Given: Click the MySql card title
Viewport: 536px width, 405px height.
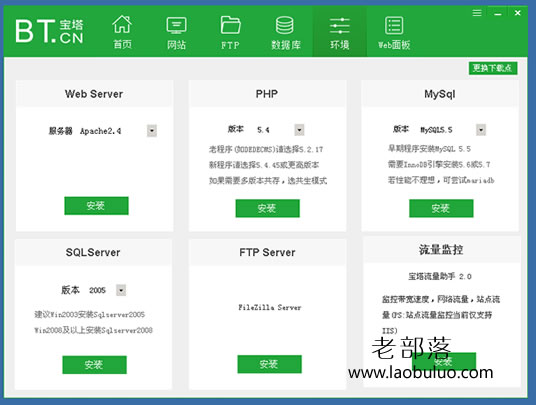Looking at the screenshot, I should tap(440, 94).
